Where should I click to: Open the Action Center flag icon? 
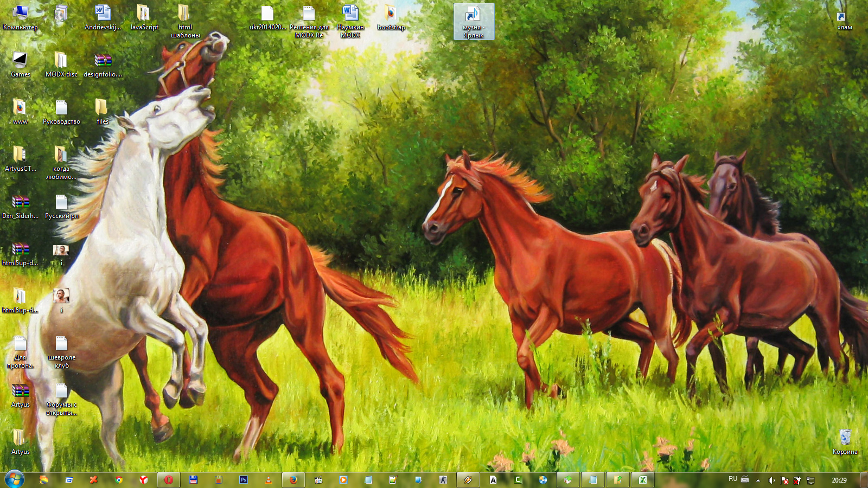[784, 480]
